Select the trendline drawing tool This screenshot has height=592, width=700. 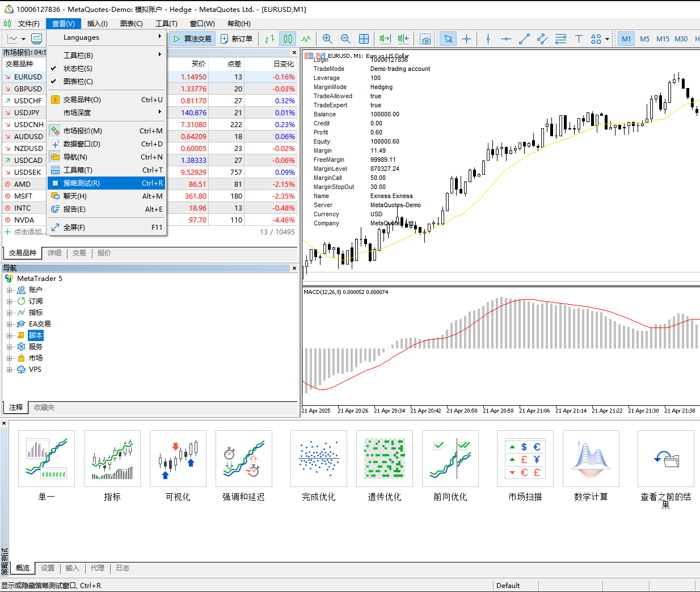[524, 39]
